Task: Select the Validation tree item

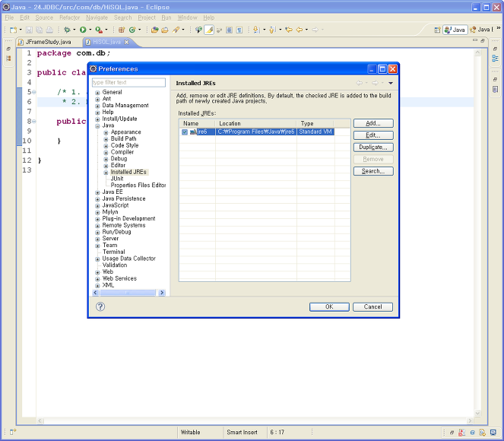Action: click(115, 265)
